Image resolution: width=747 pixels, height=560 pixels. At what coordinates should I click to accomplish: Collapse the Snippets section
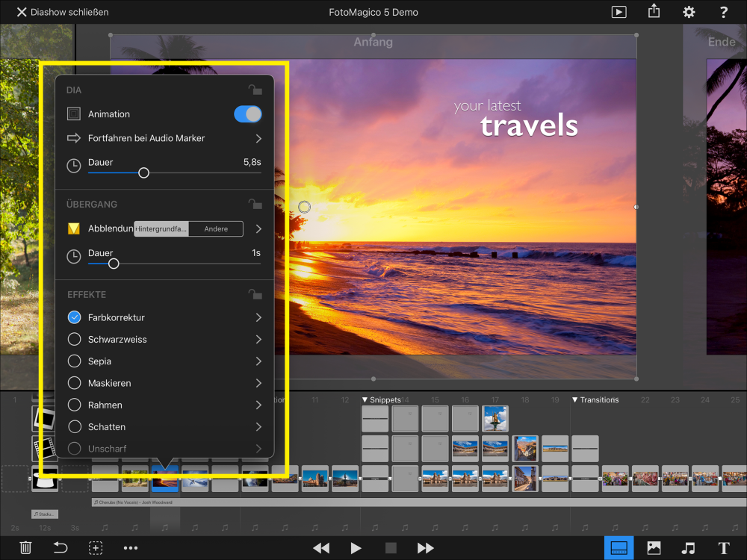tap(365, 400)
